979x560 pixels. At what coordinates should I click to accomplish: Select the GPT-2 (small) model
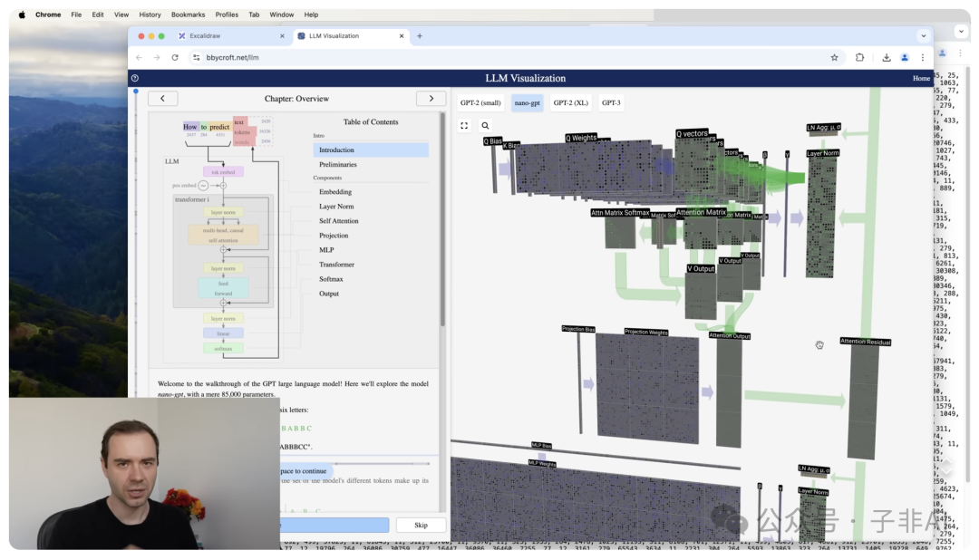point(480,103)
